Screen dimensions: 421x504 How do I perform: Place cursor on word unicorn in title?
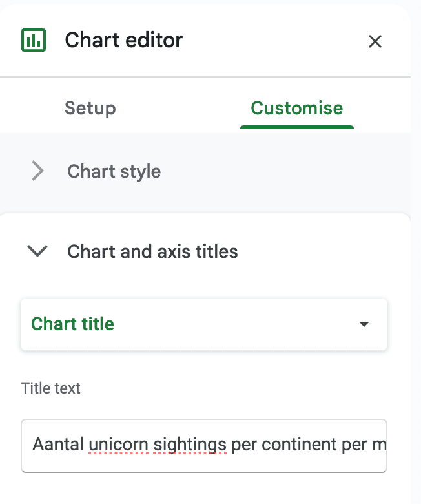(x=114, y=445)
